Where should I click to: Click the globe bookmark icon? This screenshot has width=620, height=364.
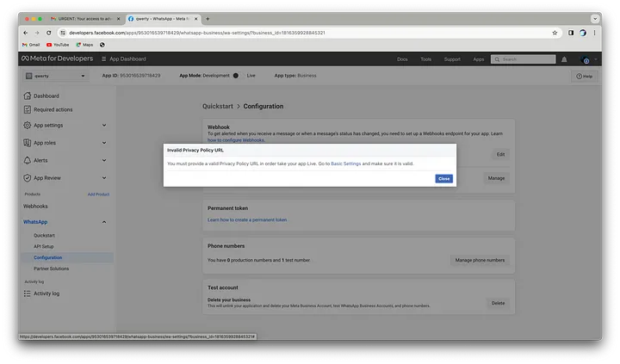(102, 45)
